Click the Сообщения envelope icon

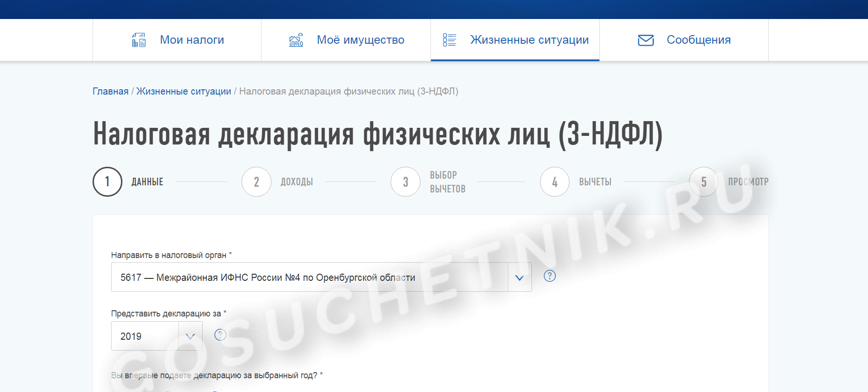tap(645, 40)
